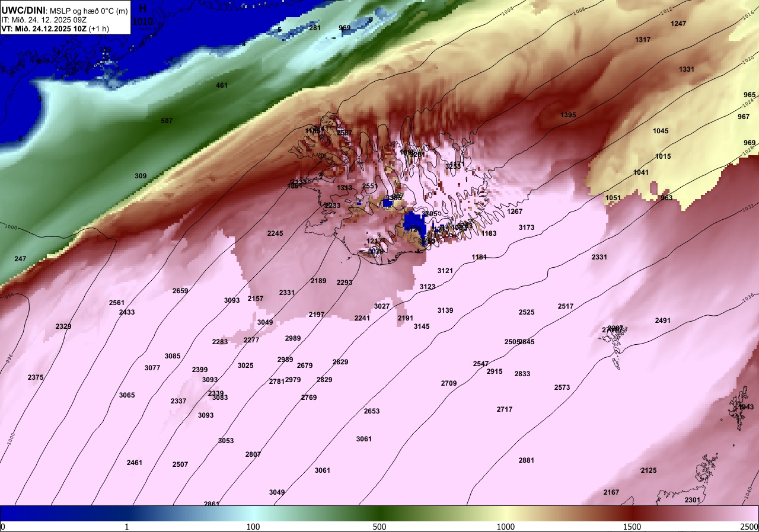Click the freezing level value 2659

pos(180,291)
